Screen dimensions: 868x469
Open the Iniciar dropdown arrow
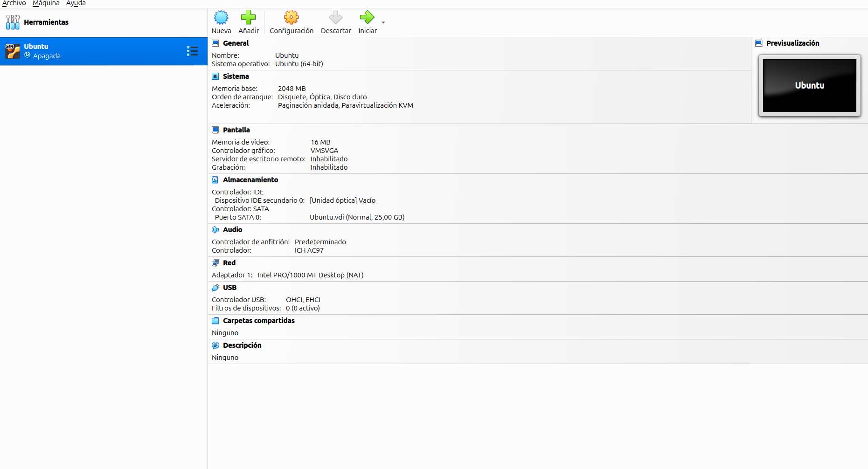pyautogui.click(x=383, y=22)
